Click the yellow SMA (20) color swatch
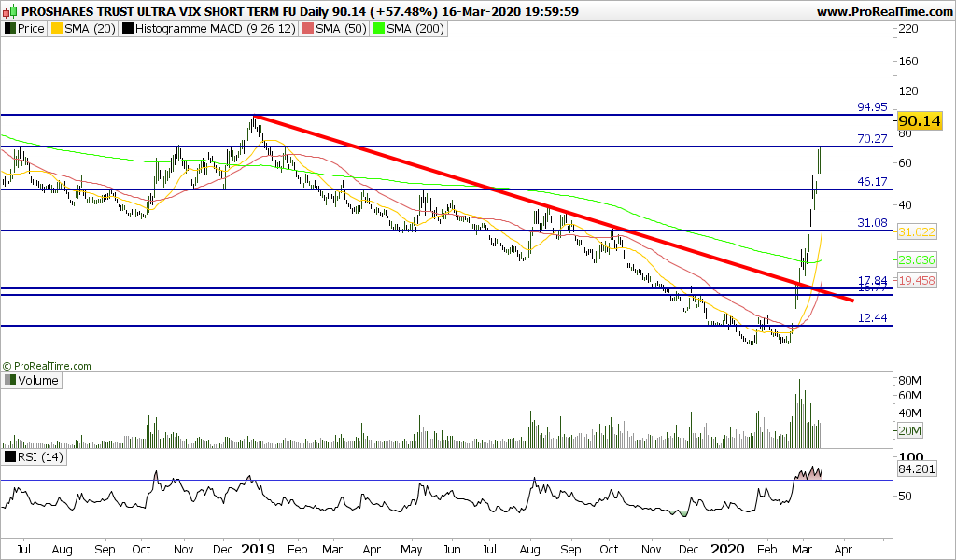956x560 pixels. pos(57,29)
